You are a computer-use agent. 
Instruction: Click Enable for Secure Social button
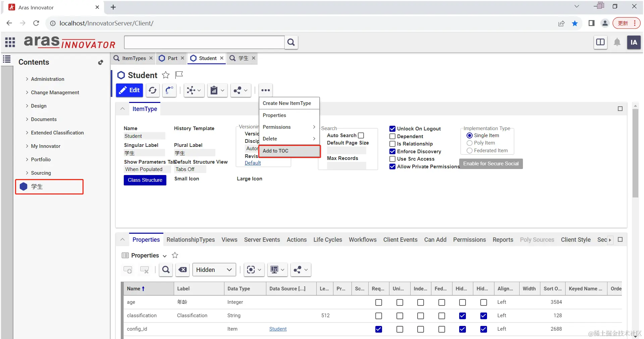[491, 164]
